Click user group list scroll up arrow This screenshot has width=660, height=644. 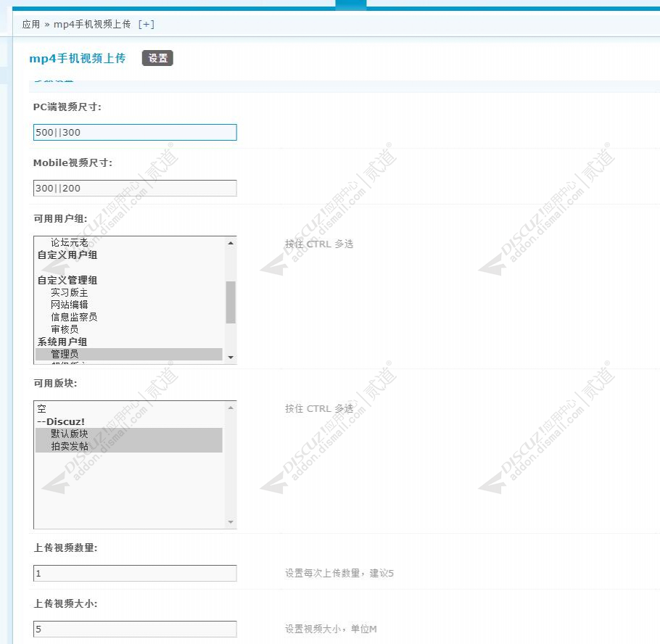[x=231, y=243]
